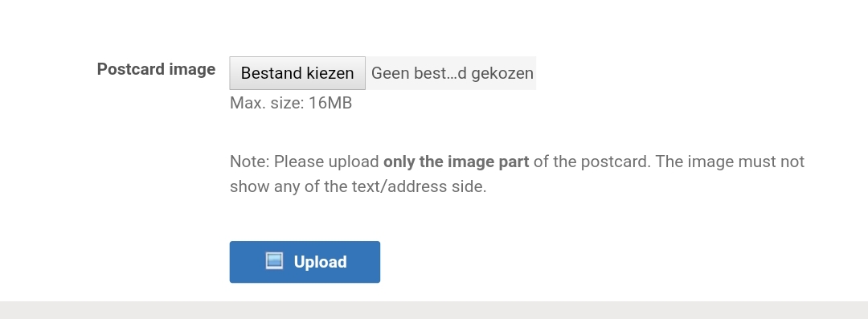
Task: Click bold 'only the image part' text
Action: [x=457, y=162]
